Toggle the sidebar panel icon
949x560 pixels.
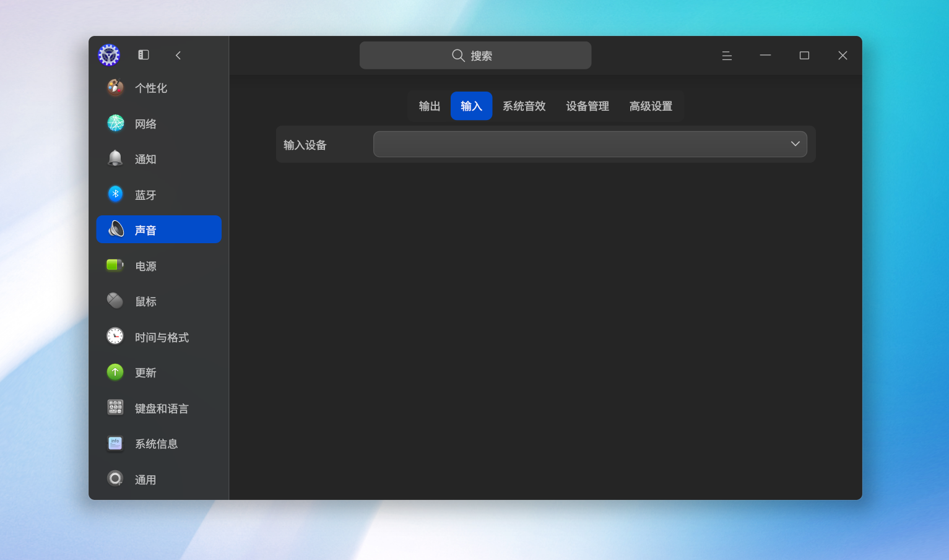[144, 55]
